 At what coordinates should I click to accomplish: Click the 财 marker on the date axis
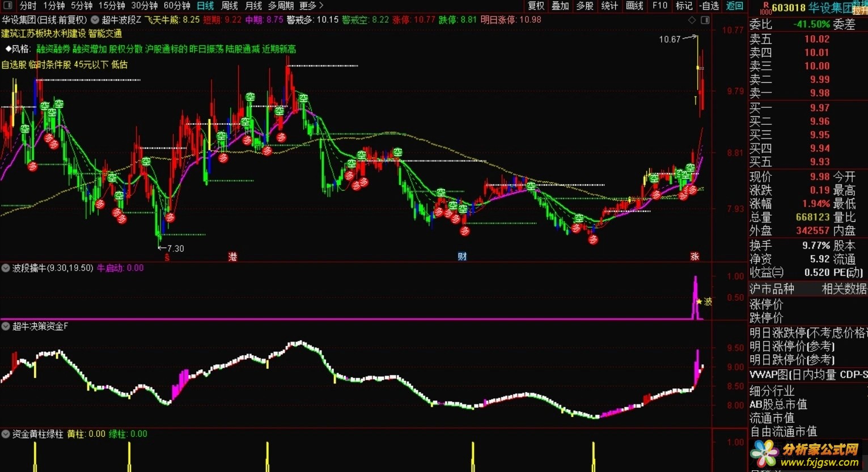click(462, 257)
